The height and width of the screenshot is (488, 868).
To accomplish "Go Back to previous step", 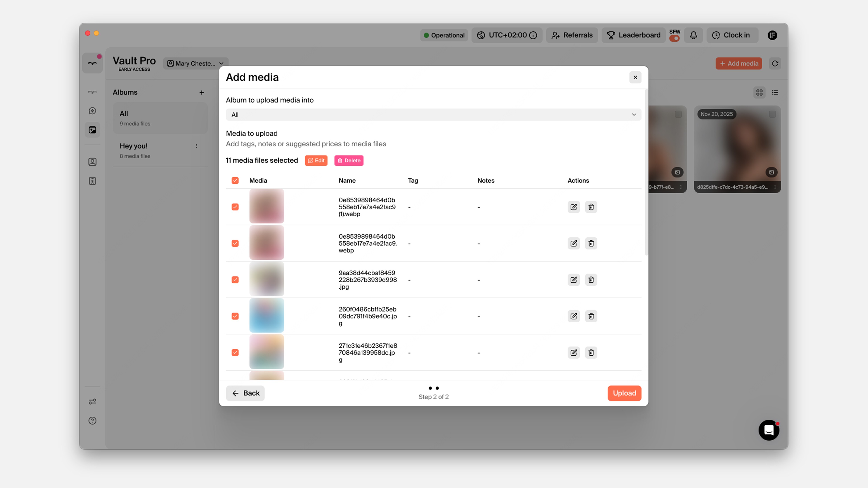I will pos(245,393).
